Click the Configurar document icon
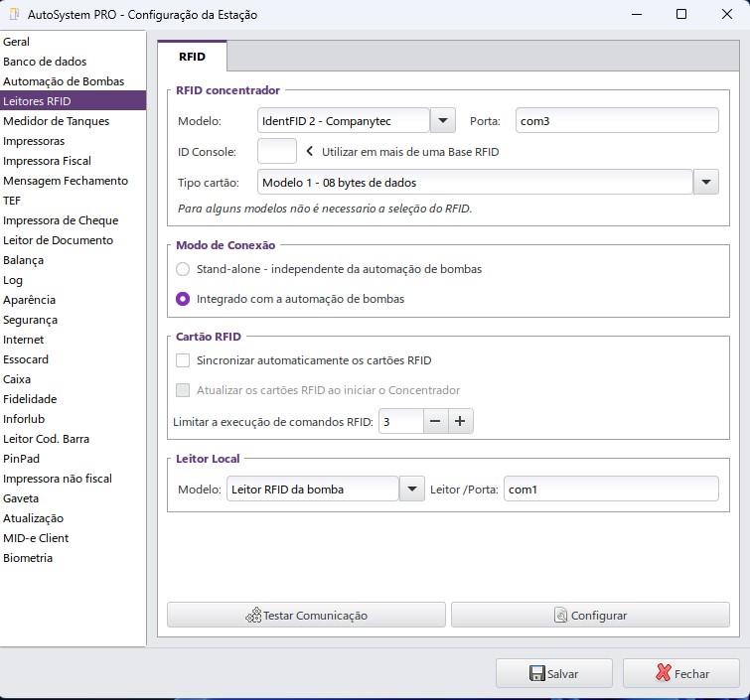The width and height of the screenshot is (750, 700). click(561, 616)
